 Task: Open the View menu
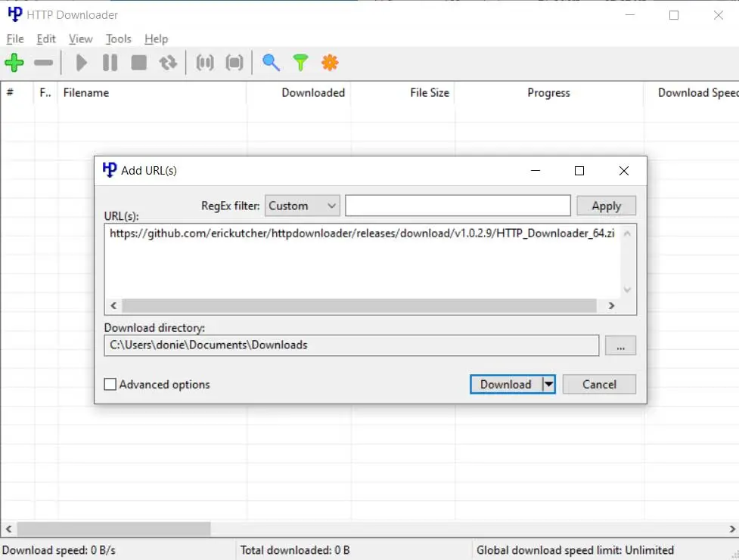[x=81, y=39]
